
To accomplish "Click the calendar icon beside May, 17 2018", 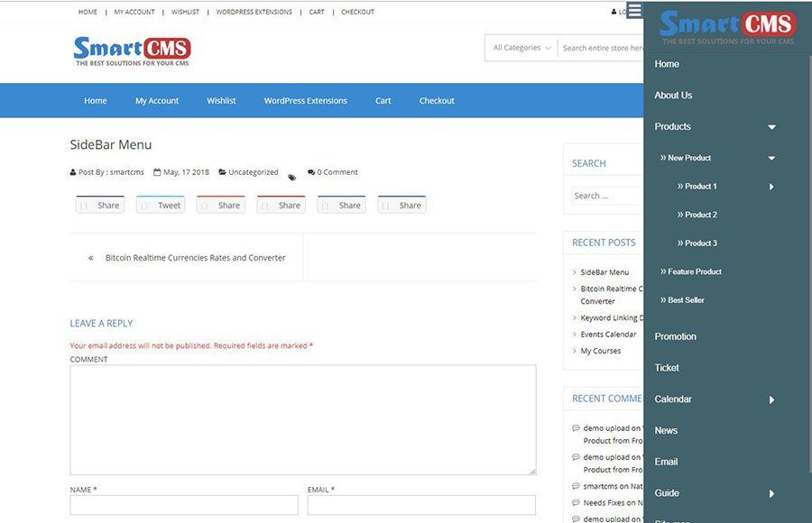I will tap(157, 172).
